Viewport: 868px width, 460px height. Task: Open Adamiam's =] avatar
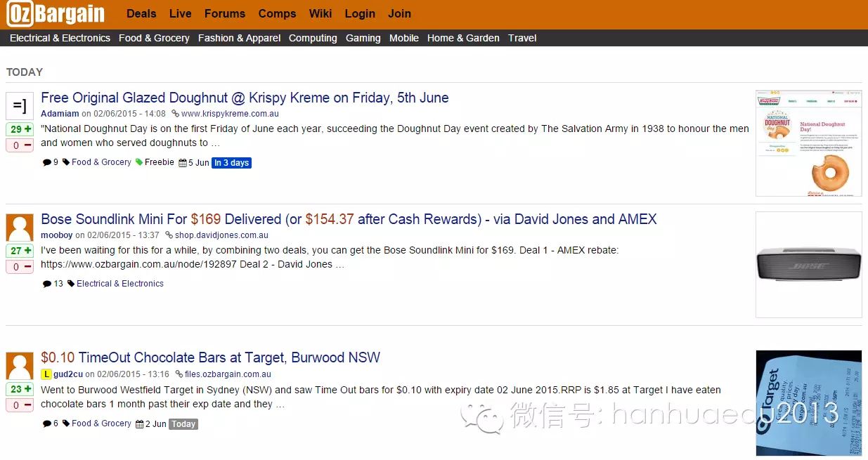coord(20,106)
